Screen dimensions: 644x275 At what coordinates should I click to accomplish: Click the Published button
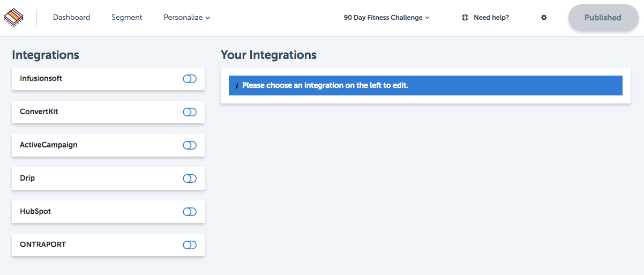pyautogui.click(x=603, y=18)
